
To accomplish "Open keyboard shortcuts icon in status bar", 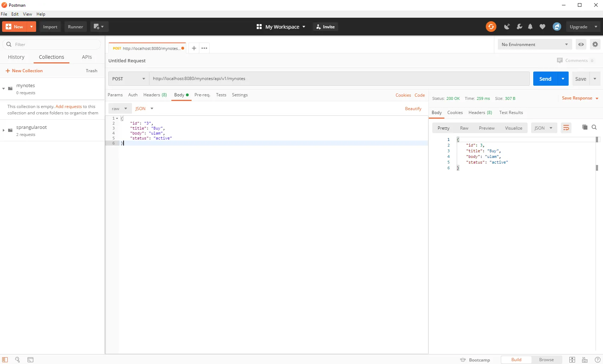I will click(585, 360).
